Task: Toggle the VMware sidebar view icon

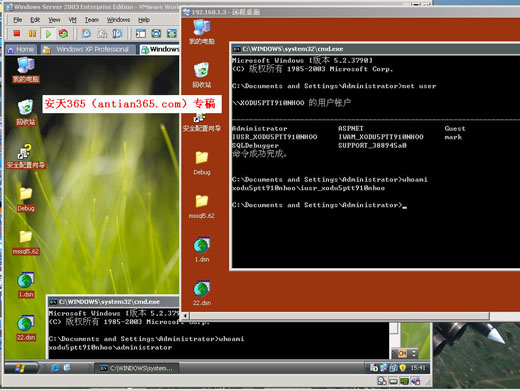Action: pos(141,33)
